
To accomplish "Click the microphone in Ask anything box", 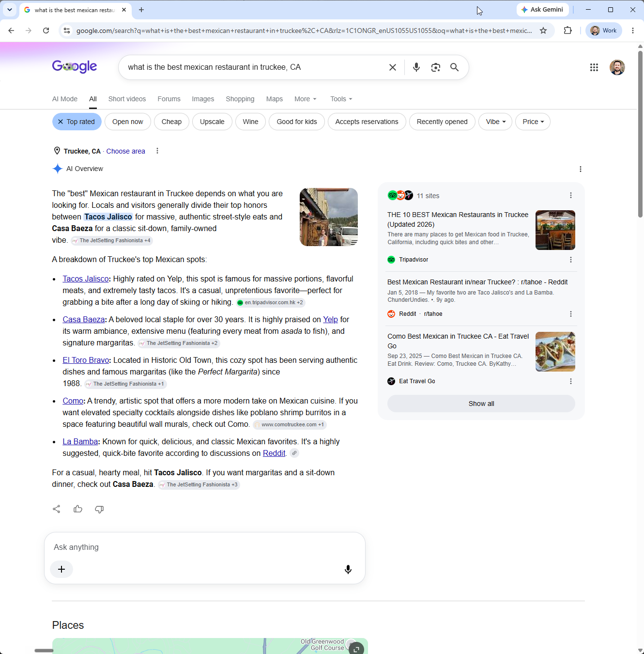I will [348, 569].
